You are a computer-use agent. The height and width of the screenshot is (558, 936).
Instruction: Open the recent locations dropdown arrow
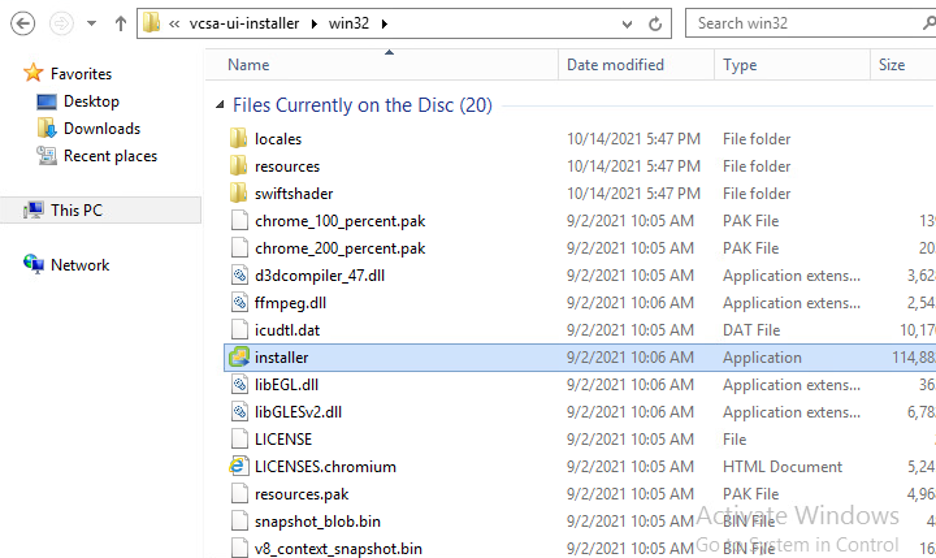(92, 23)
